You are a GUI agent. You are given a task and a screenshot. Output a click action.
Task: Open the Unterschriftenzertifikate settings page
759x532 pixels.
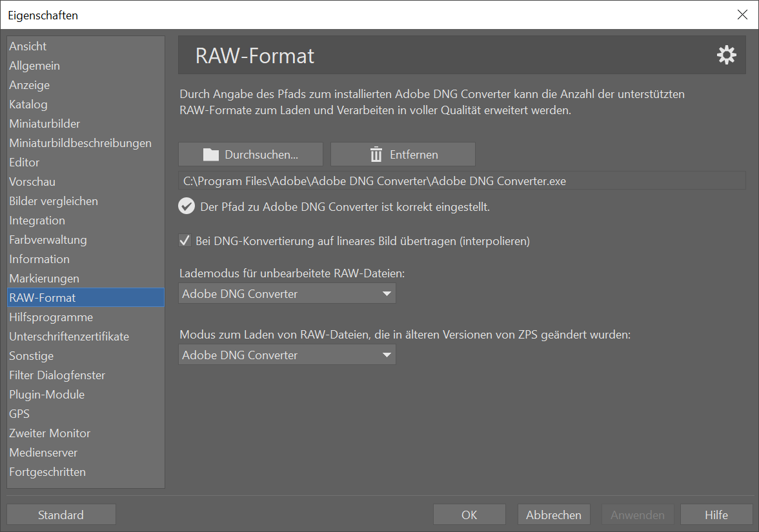coord(69,337)
